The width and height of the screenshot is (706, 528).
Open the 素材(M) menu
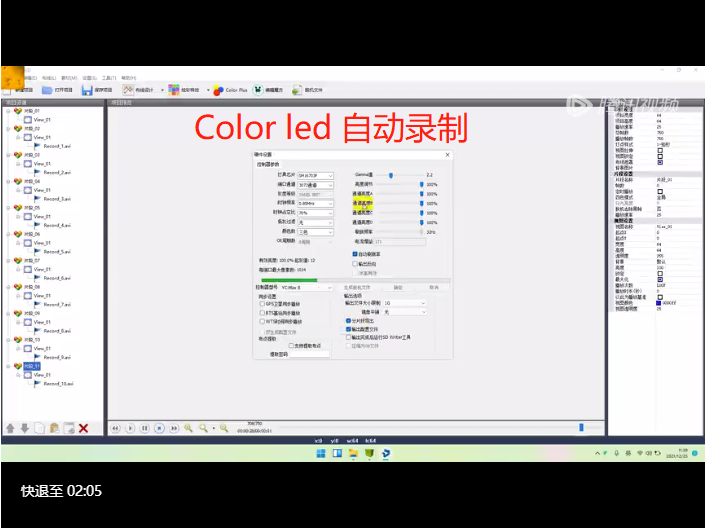(69, 78)
